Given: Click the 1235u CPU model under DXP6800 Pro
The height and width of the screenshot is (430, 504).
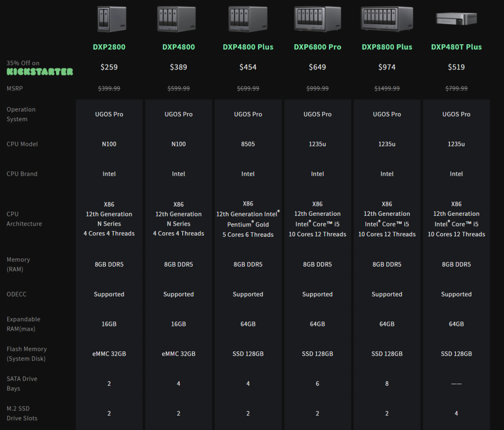Looking at the screenshot, I should pyautogui.click(x=317, y=144).
